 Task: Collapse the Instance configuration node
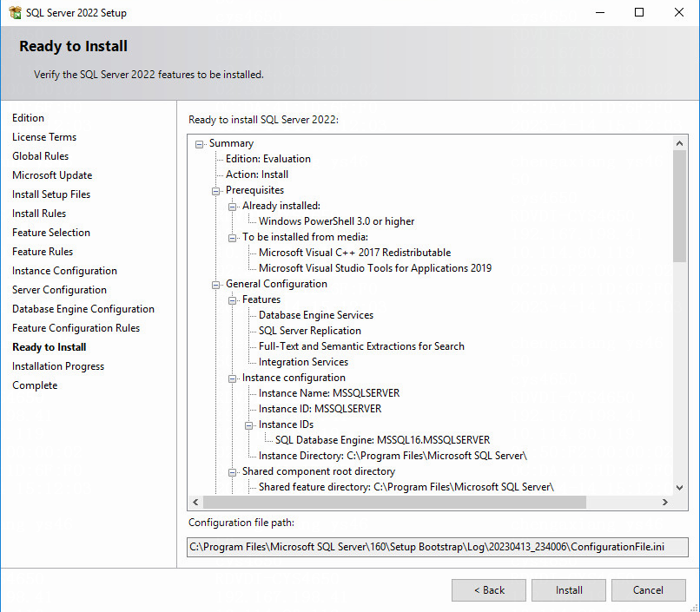(232, 378)
